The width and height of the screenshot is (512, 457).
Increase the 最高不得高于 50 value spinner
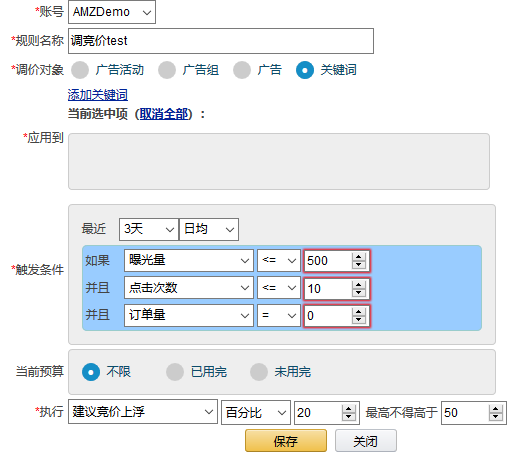point(496,409)
